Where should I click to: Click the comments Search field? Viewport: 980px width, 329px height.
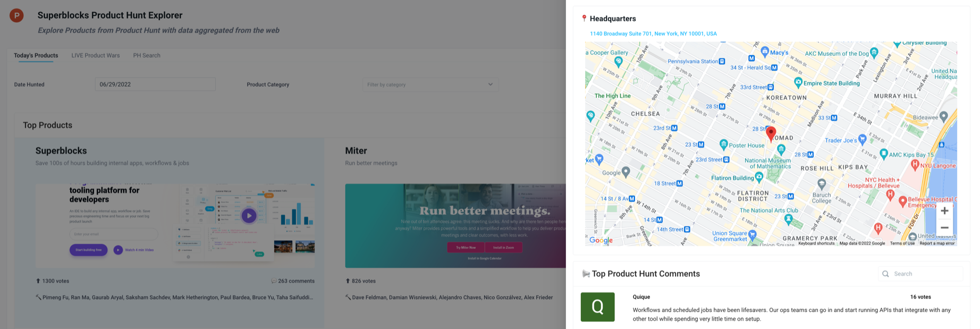pyautogui.click(x=920, y=274)
